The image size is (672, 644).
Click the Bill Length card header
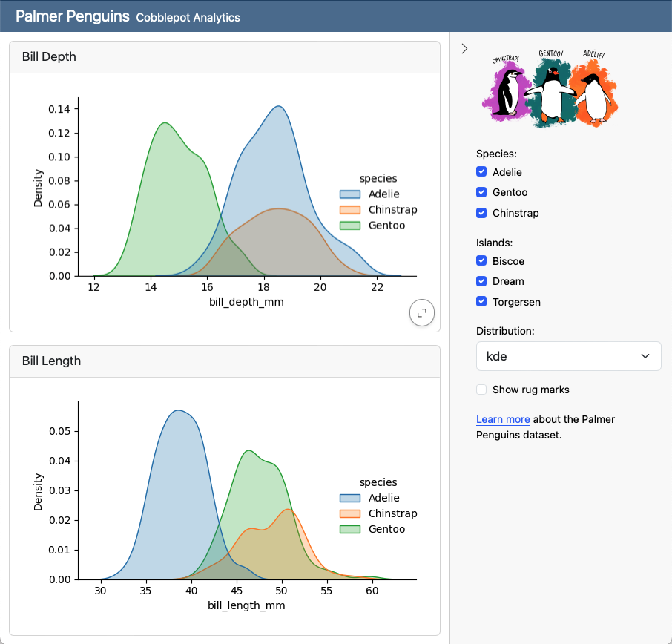[x=224, y=361]
